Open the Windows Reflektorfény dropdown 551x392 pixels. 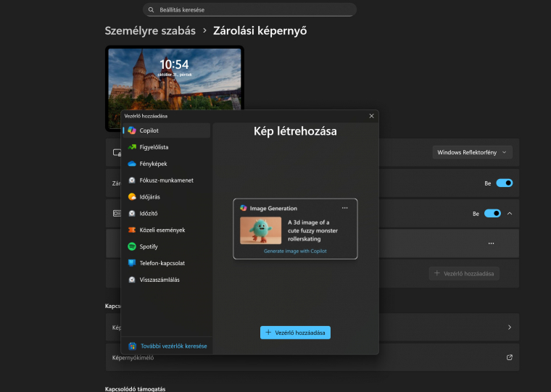pyautogui.click(x=472, y=152)
